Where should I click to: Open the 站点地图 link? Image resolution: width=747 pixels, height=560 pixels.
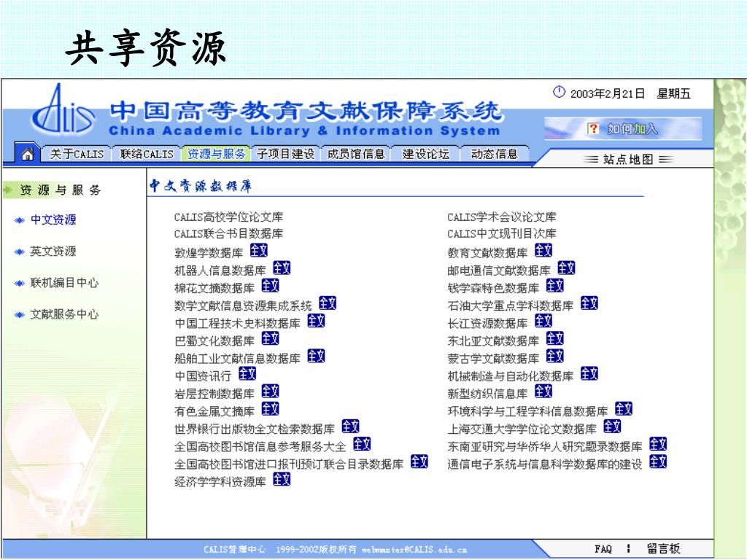click(x=628, y=159)
